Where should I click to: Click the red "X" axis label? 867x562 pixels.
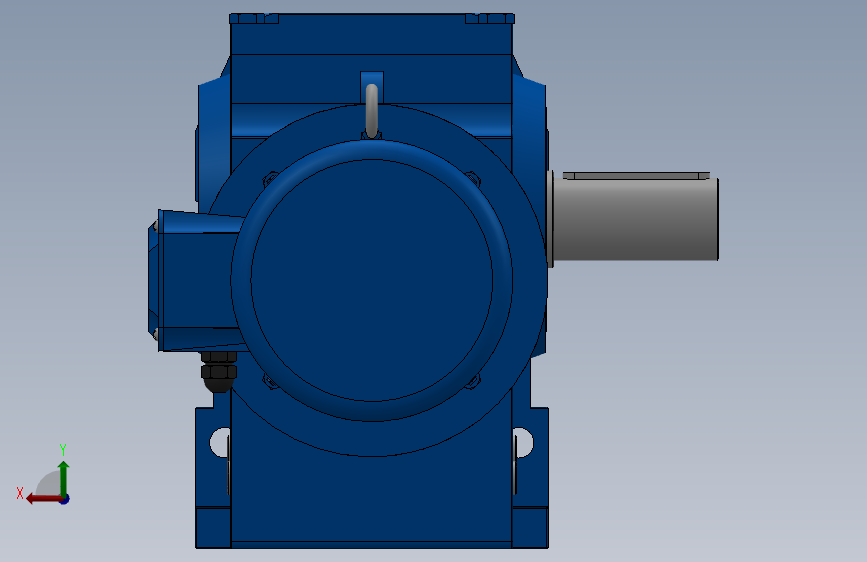point(20,493)
